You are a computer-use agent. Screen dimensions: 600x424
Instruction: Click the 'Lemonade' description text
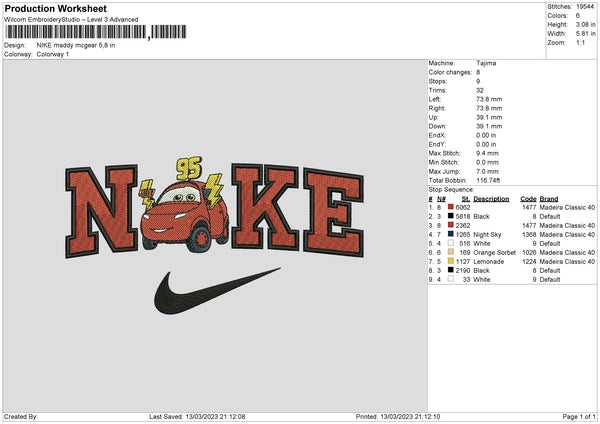(489, 261)
